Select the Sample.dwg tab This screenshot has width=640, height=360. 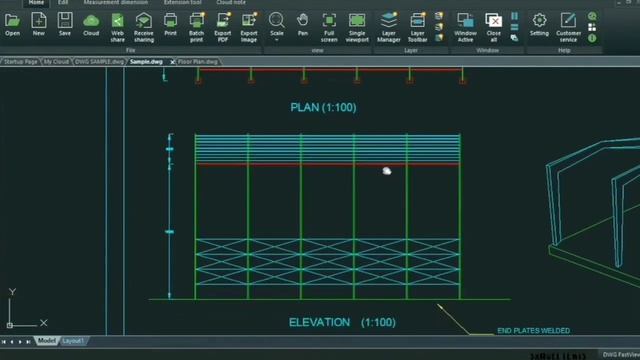click(146, 62)
